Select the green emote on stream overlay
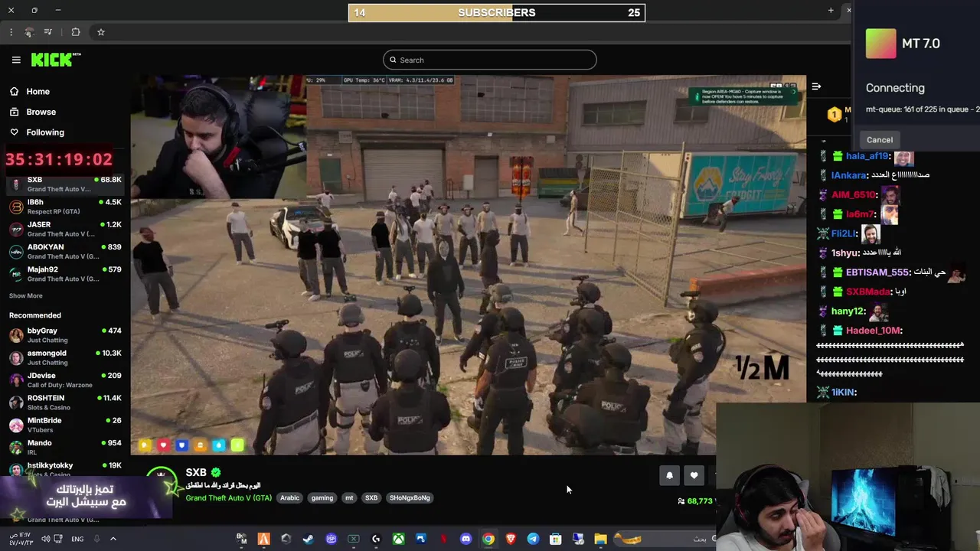This screenshot has height=551, width=980. click(237, 445)
